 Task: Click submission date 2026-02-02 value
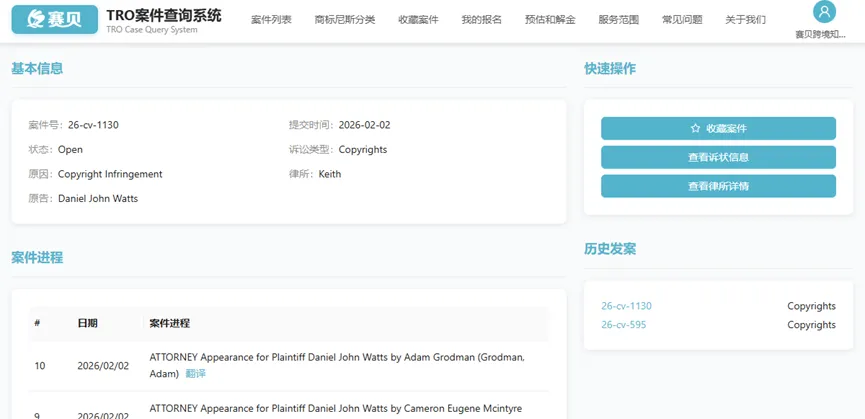pos(364,125)
